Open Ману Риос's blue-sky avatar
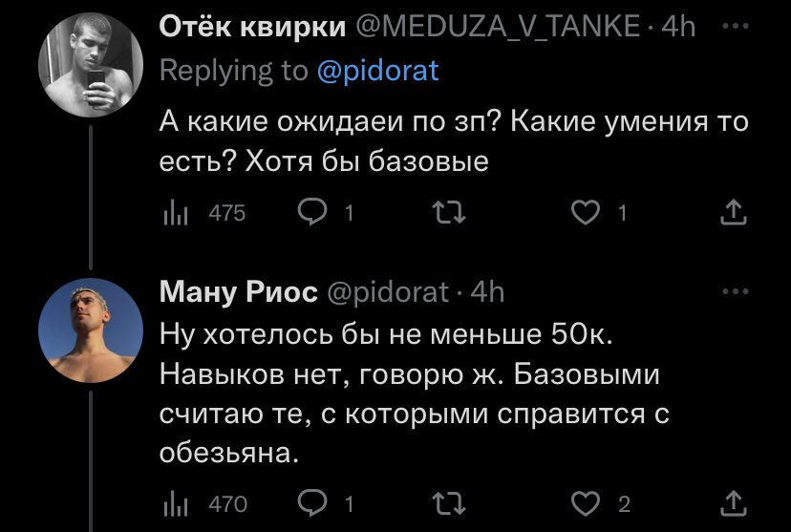 click(91, 330)
